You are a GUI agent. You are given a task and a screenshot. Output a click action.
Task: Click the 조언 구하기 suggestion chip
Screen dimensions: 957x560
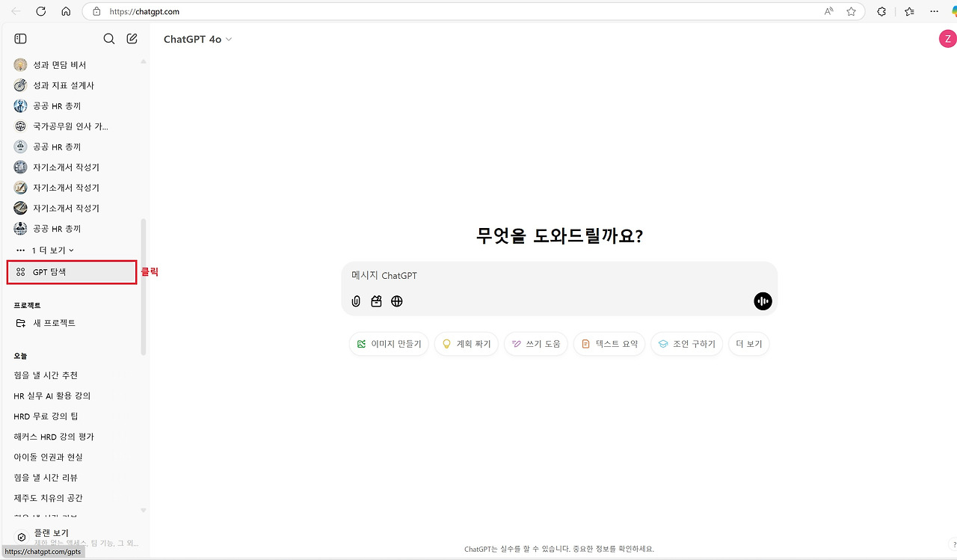(x=687, y=344)
